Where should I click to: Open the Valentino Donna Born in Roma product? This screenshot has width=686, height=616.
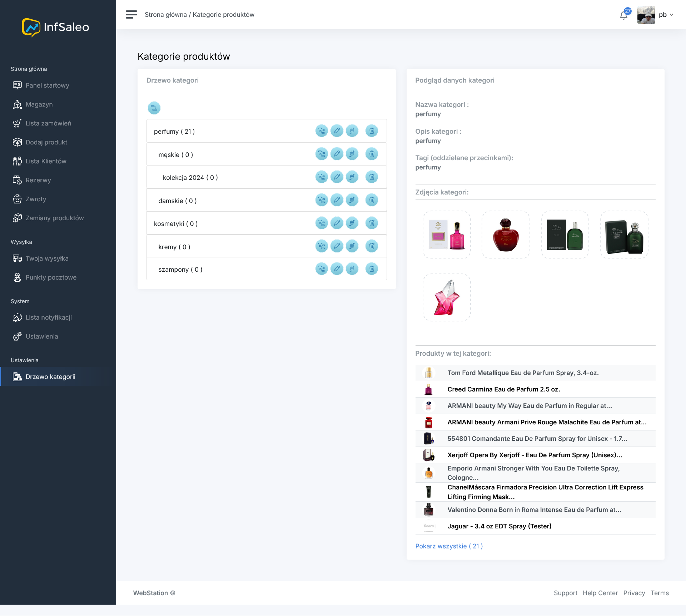(x=535, y=510)
